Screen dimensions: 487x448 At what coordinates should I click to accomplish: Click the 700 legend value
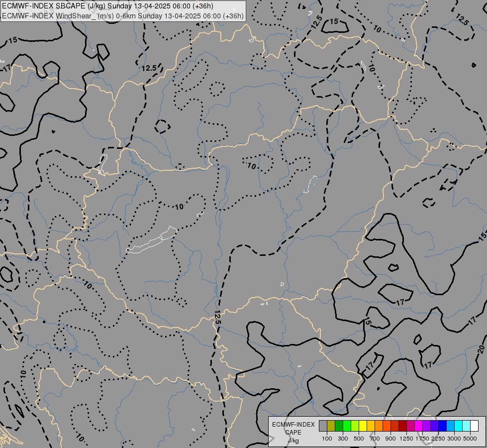(375, 439)
